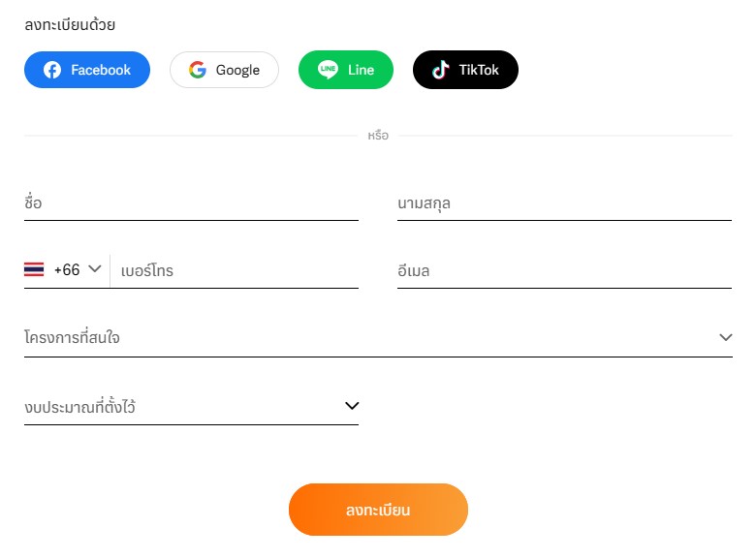This screenshot has height=559, width=756.
Task: Register with the TikTok text label
Action: pyautogui.click(x=479, y=70)
